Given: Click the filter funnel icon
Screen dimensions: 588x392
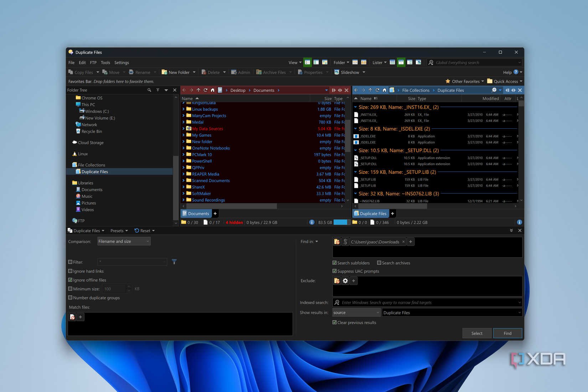Looking at the screenshot, I should pyautogui.click(x=174, y=262).
